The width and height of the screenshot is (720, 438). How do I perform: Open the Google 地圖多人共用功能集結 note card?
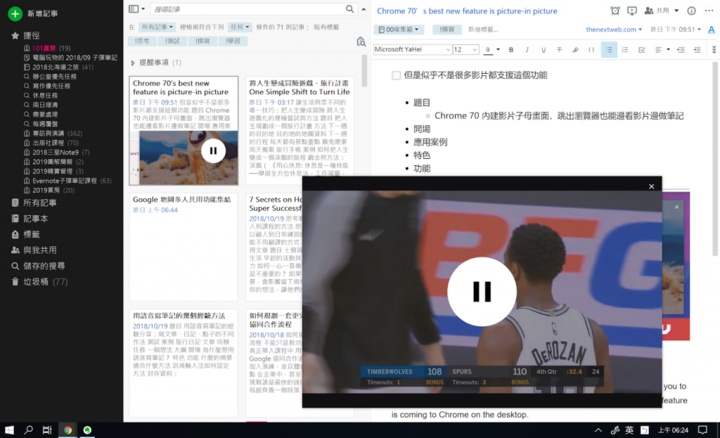coord(184,247)
